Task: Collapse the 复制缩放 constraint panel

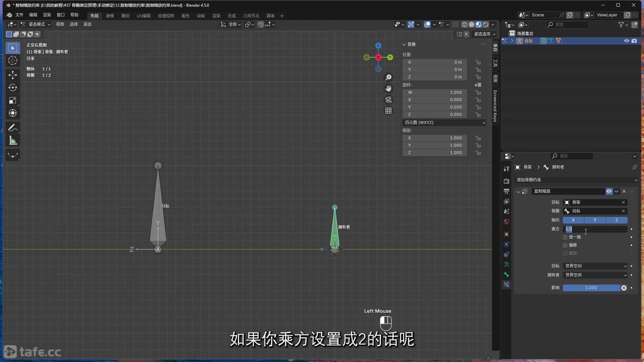Action: tap(518, 191)
